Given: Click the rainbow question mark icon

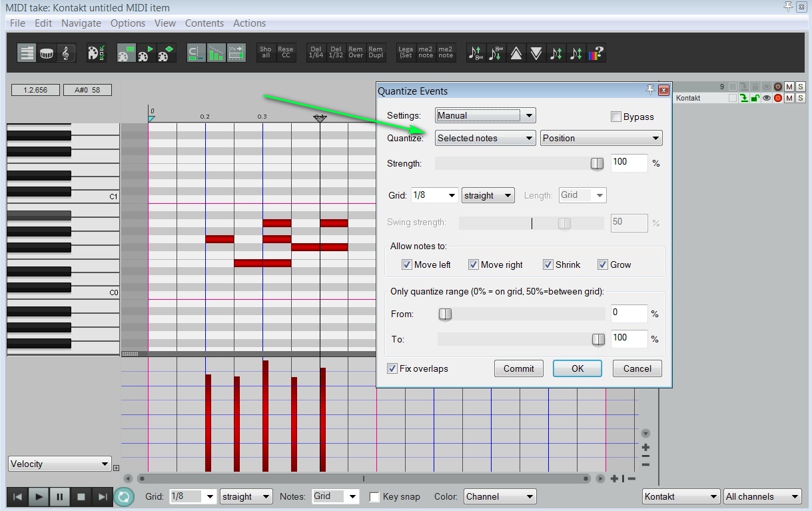Looking at the screenshot, I should [x=596, y=53].
